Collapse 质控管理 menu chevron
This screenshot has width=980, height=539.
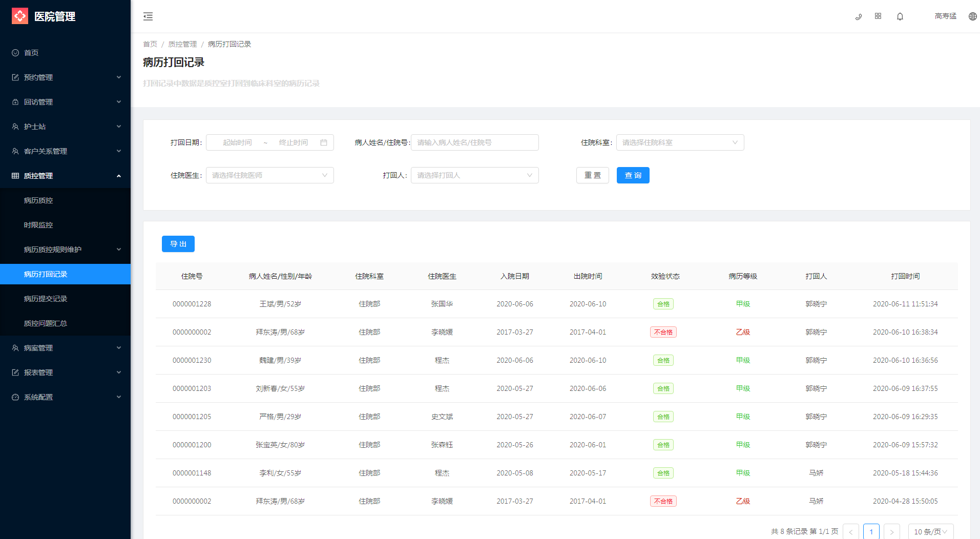point(119,176)
